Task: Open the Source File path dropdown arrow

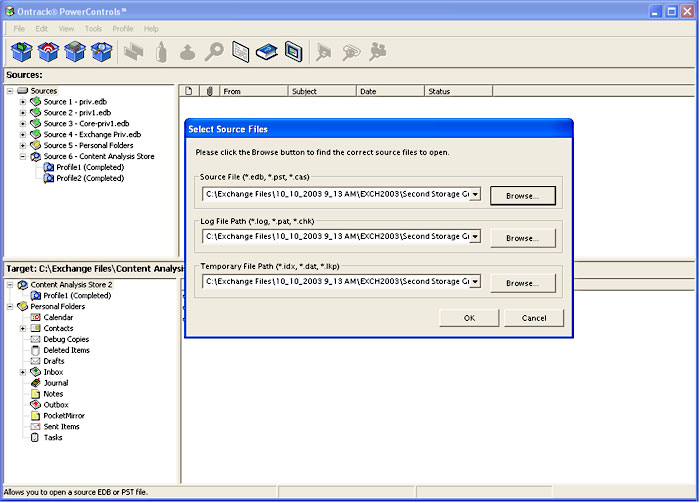Action: (x=475, y=195)
